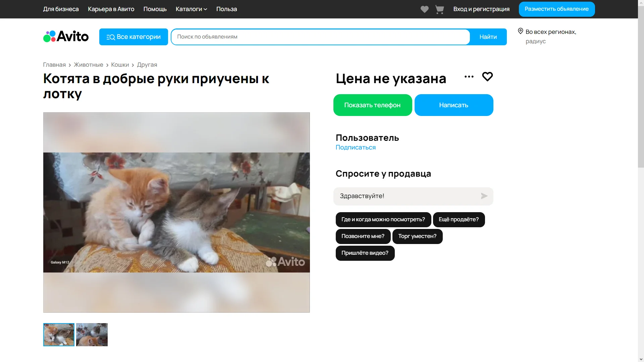Navigate to the Кошки breadcrumb link
The height and width of the screenshot is (362, 644).
point(120,65)
